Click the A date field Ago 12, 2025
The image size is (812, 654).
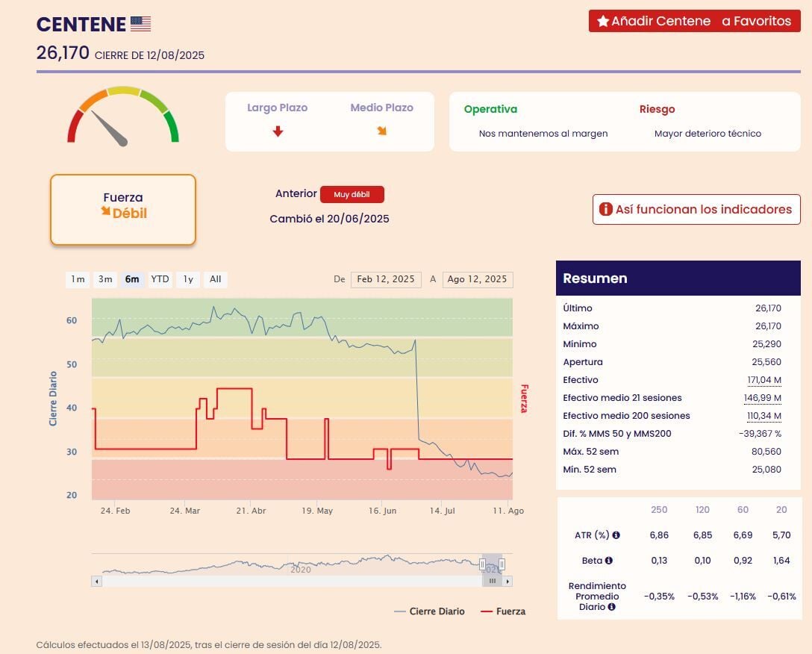pos(478,279)
